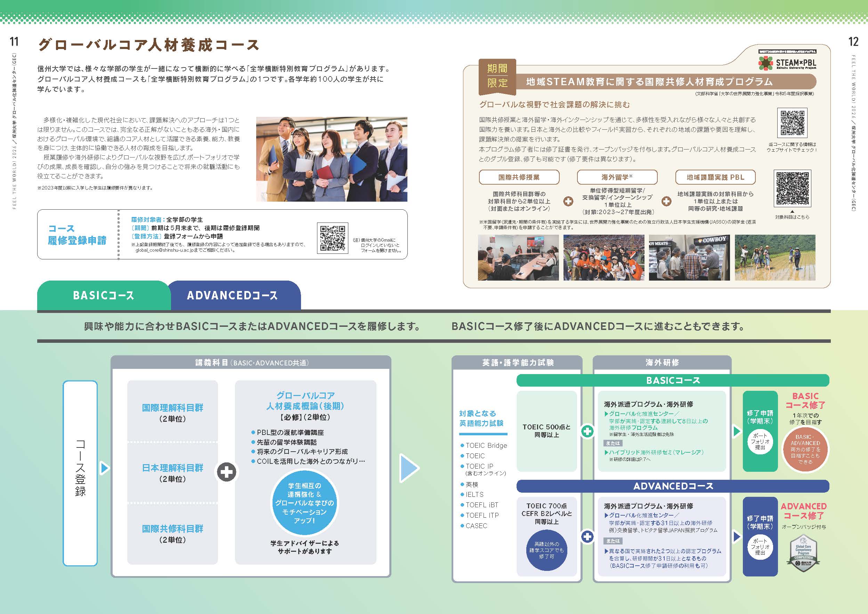Click the arrow before BASIC 修了申請 box
The height and width of the screenshot is (614, 868).
point(737,431)
